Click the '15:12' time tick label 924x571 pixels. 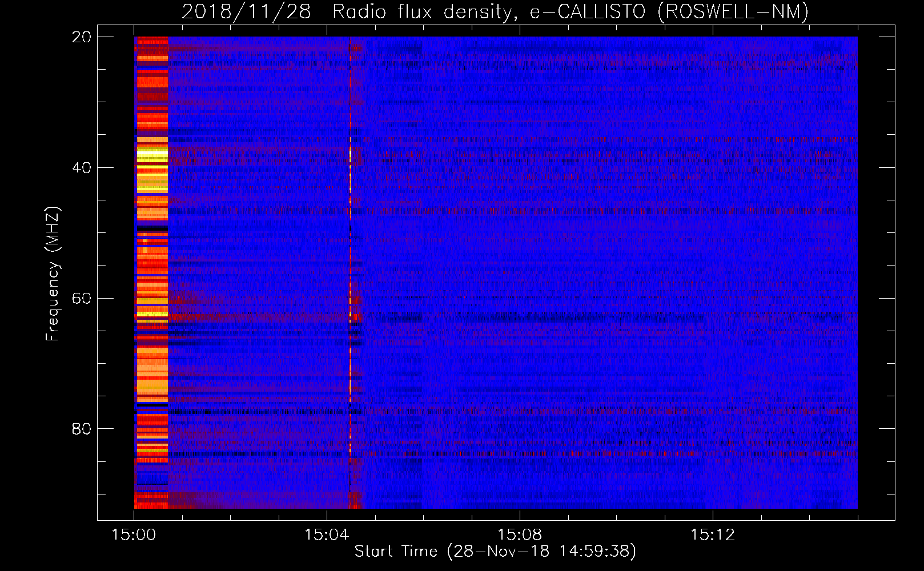tap(713, 535)
